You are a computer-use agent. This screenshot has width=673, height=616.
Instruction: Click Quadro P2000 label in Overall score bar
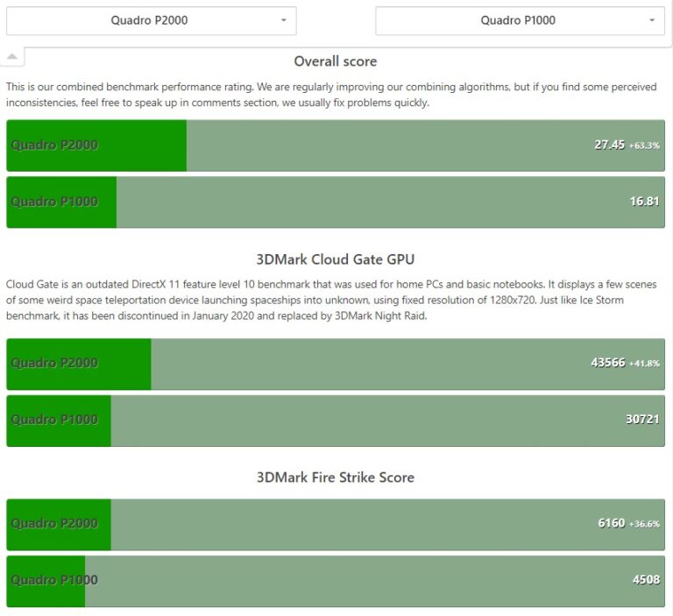pos(54,145)
